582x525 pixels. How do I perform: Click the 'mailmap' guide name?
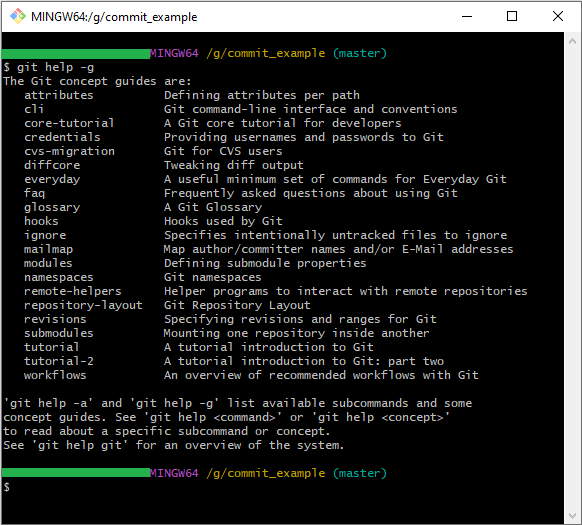coord(48,249)
